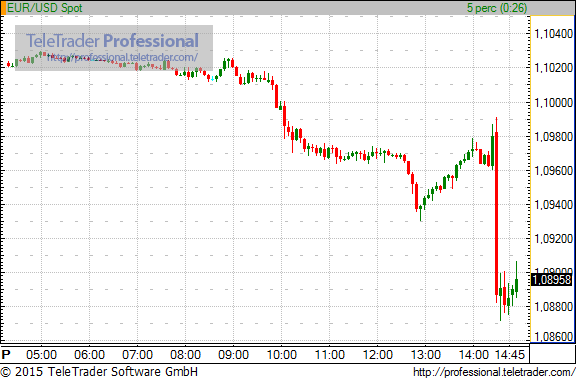Click the 13:00 time axis label
Image resolution: width=576 pixels, height=381 pixels.
tap(425, 355)
